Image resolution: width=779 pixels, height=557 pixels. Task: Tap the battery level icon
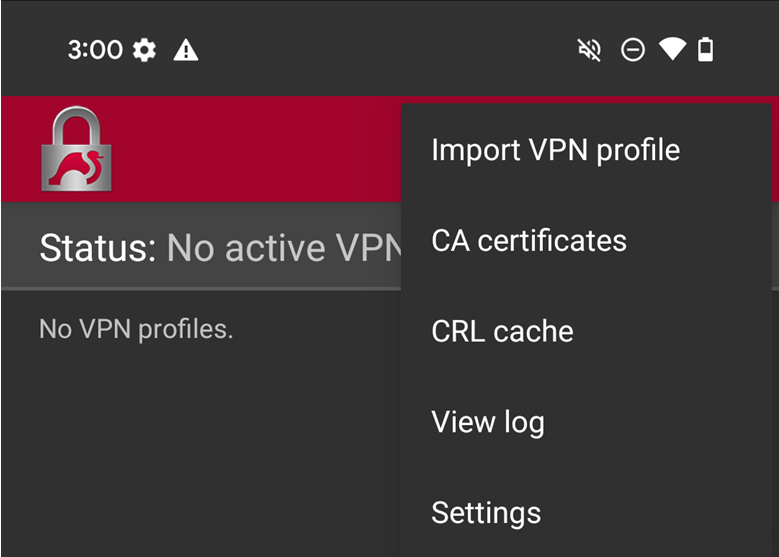(x=706, y=50)
